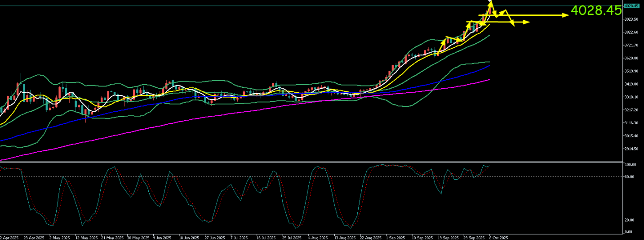Click the oscillator 20.00 level label
The height and width of the screenshot is (240, 644).
630,220
